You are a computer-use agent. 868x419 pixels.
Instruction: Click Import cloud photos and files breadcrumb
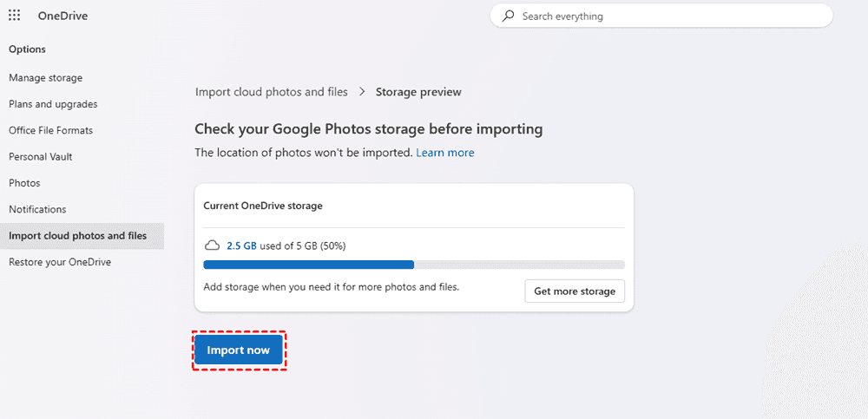[x=271, y=92]
